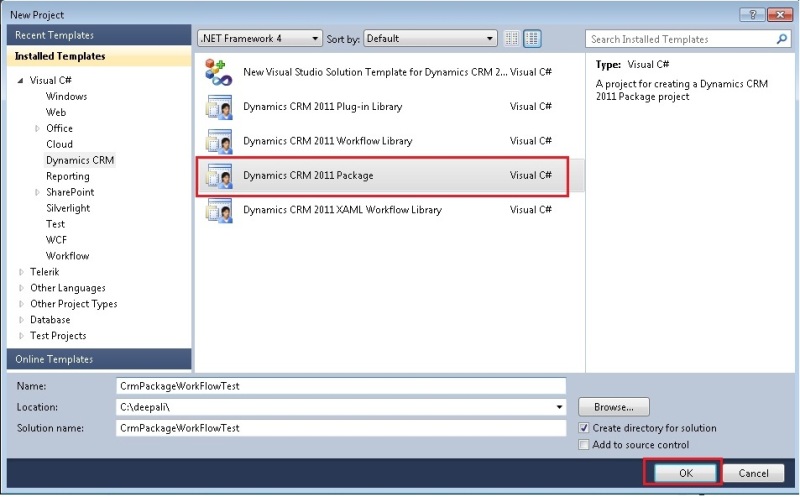Open the .NET Framework 4 dropdown

(260, 39)
